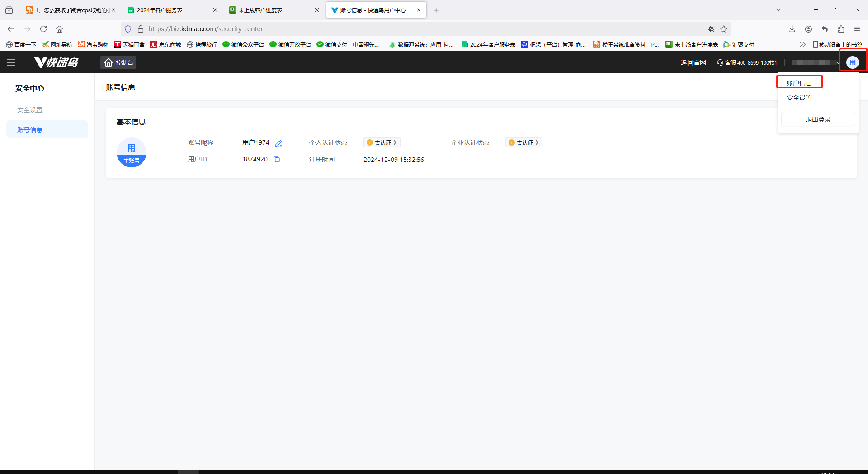Click 去认证 for personal verification status

(382, 142)
